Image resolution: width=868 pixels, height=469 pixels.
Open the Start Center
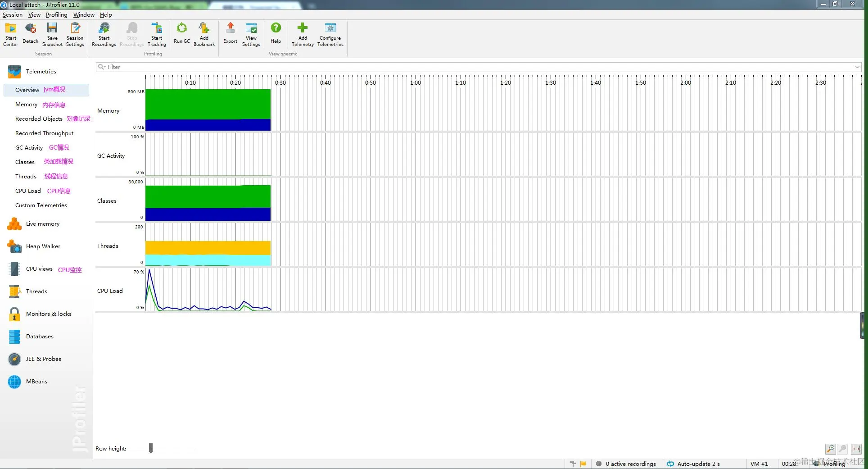point(10,34)
